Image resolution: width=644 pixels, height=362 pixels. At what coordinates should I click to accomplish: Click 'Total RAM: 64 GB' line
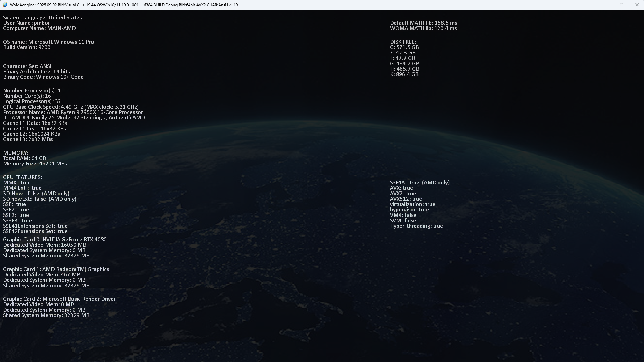click(x=25, y=158)
